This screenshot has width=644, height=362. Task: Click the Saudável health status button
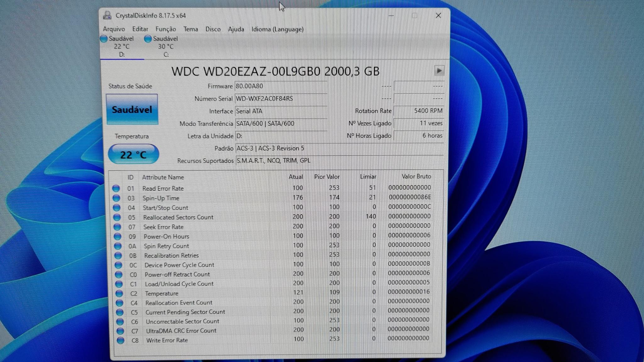pyautogui.click(x=132, y=109)
